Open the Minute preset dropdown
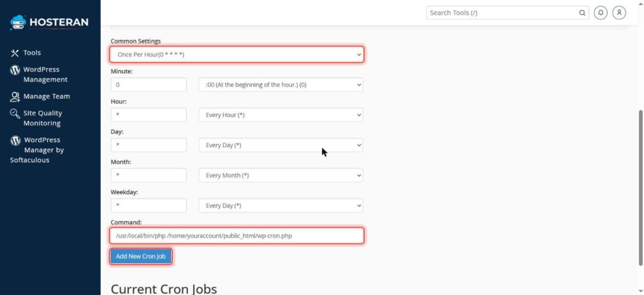Viewport: 644px width, 295px height. (x=280, y=85)
